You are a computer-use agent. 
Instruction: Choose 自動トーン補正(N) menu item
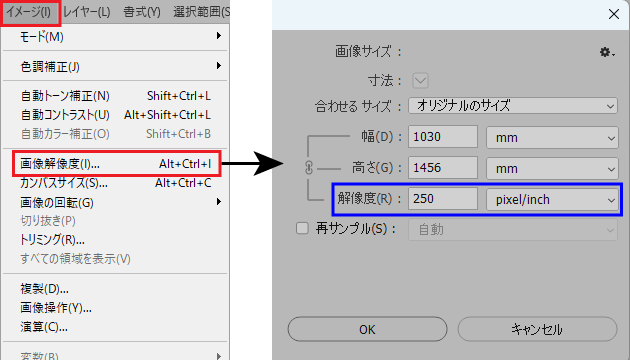tap(115, 96)
